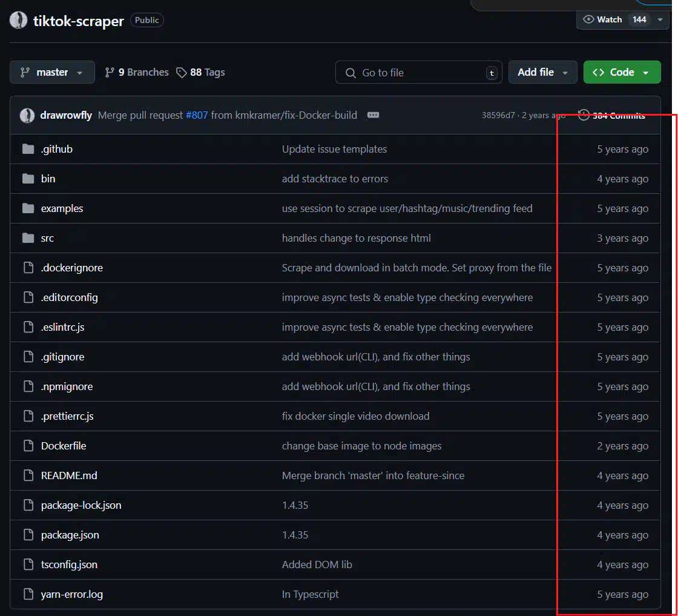The width and height of the screenshot is (678, 616).
Task: Open the package.json file
Action: [70, 535]
